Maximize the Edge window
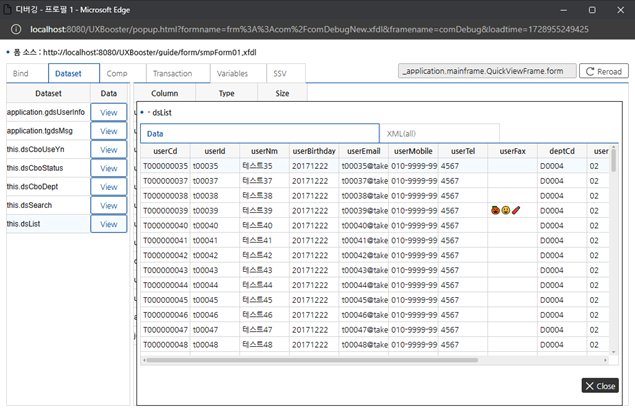The height and width of the screenshot is (412, 635). coord(592,10)
